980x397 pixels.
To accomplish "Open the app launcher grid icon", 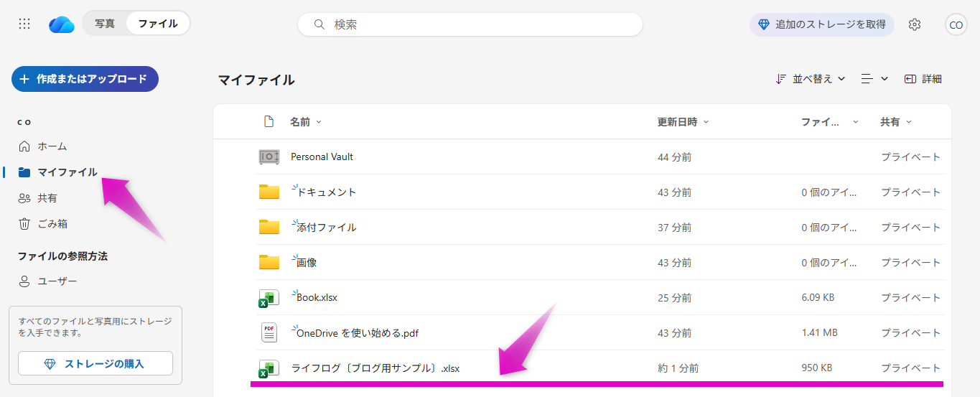I will (24, 24).
